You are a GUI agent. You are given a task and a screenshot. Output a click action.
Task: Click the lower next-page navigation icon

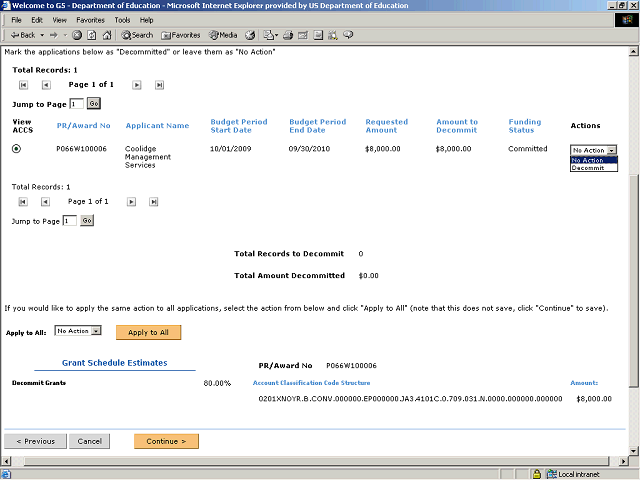tap(131, 202)
